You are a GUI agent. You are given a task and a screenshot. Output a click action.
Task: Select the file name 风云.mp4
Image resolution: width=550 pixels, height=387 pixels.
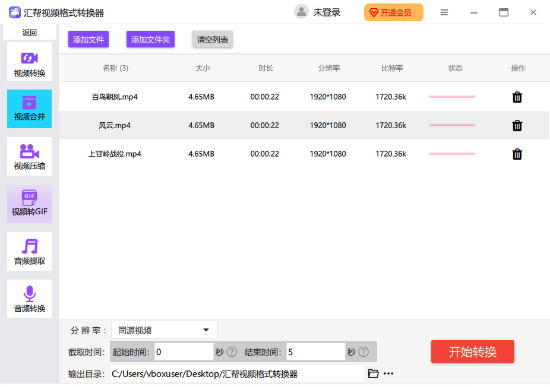[x=115, y=125]
